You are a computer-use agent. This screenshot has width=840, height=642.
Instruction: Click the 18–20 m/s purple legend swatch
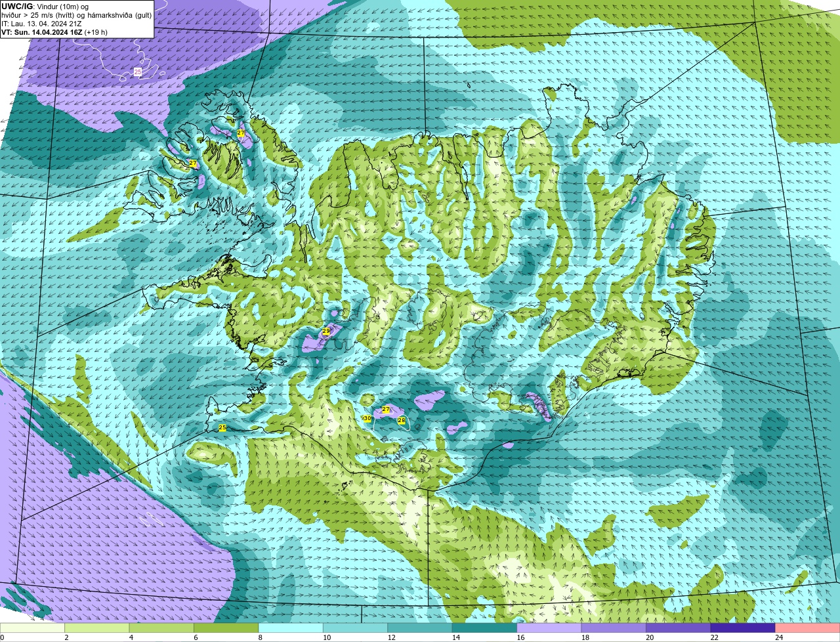click(x=614, y=628)
